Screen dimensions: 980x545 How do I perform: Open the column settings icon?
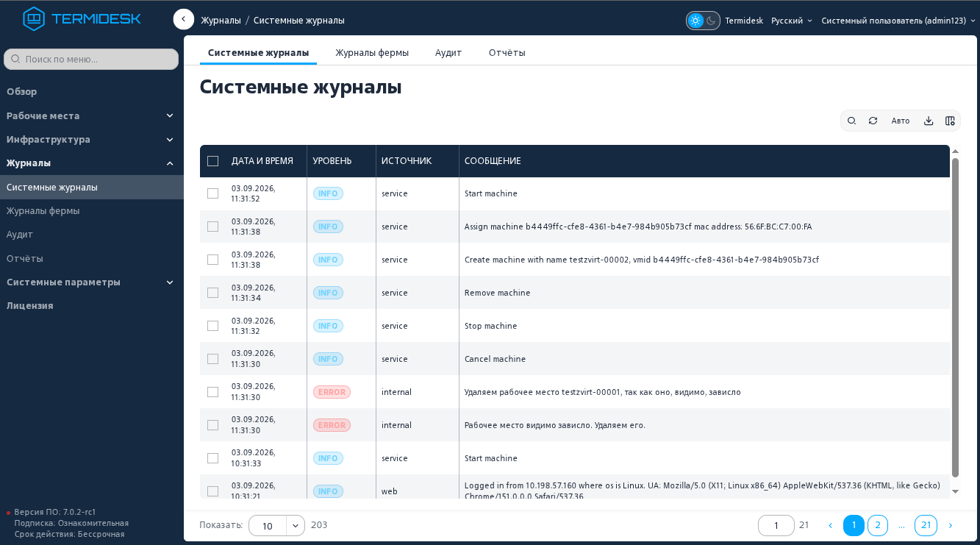click(950, 121)
